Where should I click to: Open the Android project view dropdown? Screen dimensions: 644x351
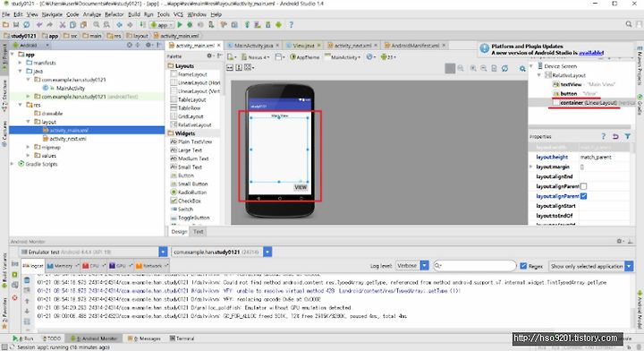30,45
